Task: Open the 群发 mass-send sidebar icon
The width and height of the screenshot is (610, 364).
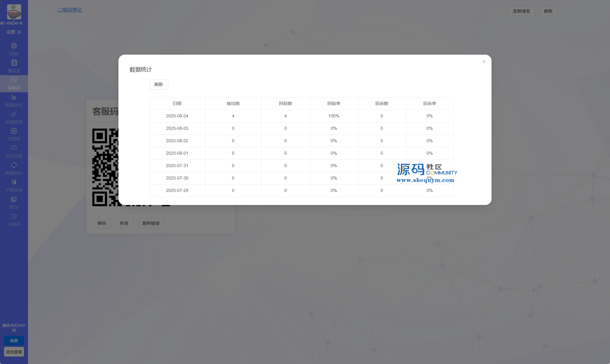Action: (x=14, y=200)
